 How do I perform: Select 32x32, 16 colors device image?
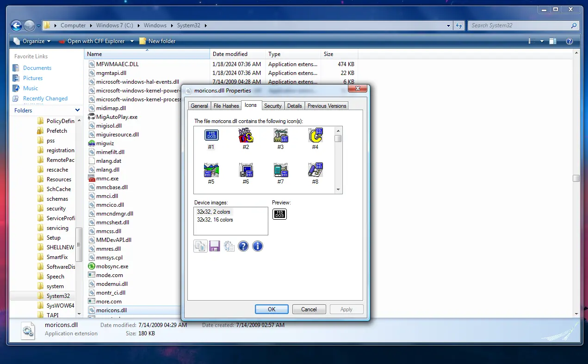click(215, 220)
